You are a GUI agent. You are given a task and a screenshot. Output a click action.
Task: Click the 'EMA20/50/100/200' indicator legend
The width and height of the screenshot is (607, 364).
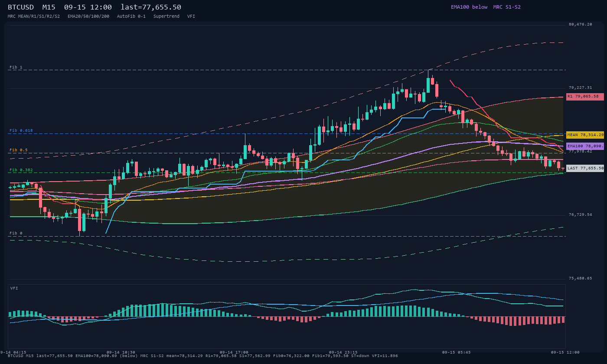pyautogui.click(x=88, y=16)
